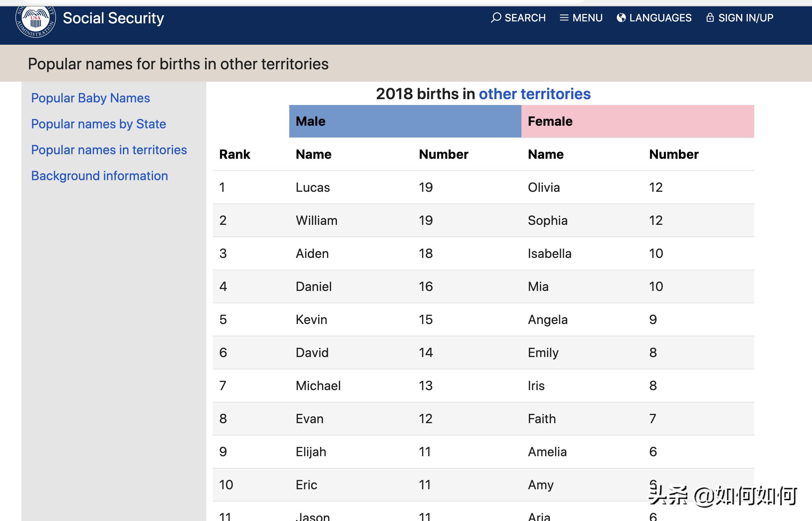Open the MENU text in header

[x=587, y=17]
